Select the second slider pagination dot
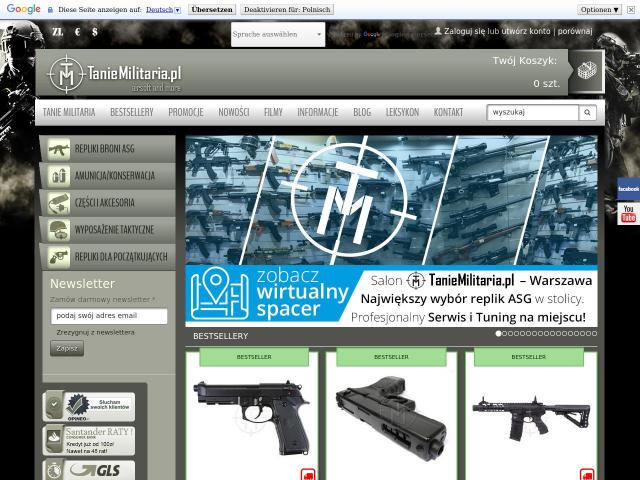 [504, 333]
